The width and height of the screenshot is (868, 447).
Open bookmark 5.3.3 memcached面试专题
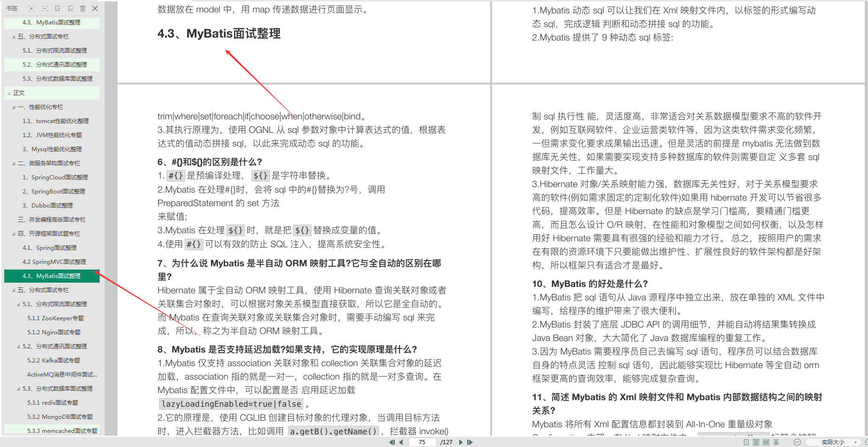click(63, 431)
